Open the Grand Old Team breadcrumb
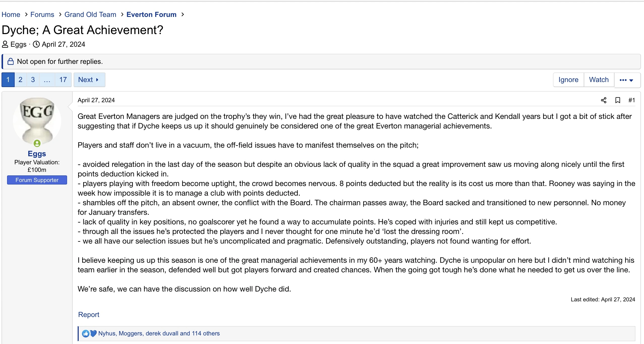644x344 pixels. (90, 15)
